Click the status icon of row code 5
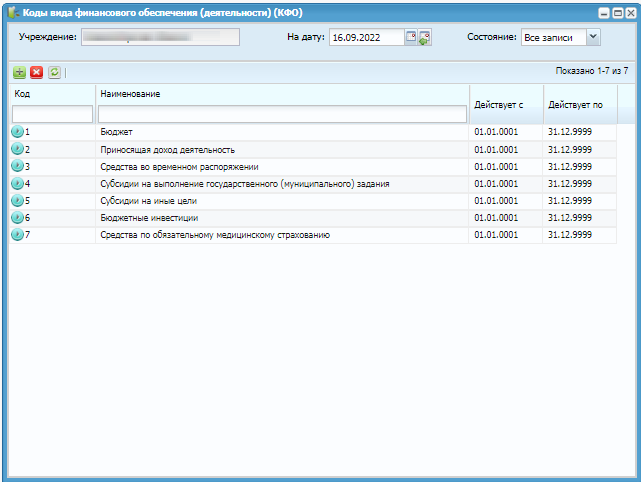The image size is (641, 482). pos(17,200)
